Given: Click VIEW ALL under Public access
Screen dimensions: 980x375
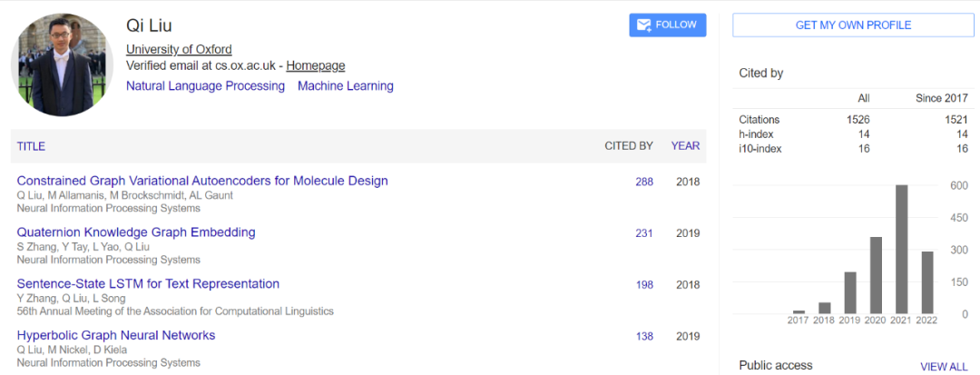Looking at the screenshot, I should click(944, 367).
